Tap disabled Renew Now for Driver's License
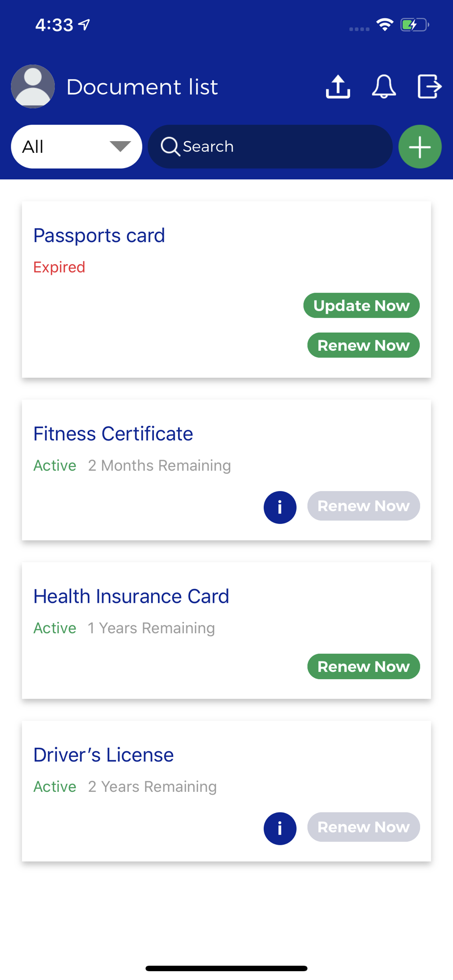 364,827
